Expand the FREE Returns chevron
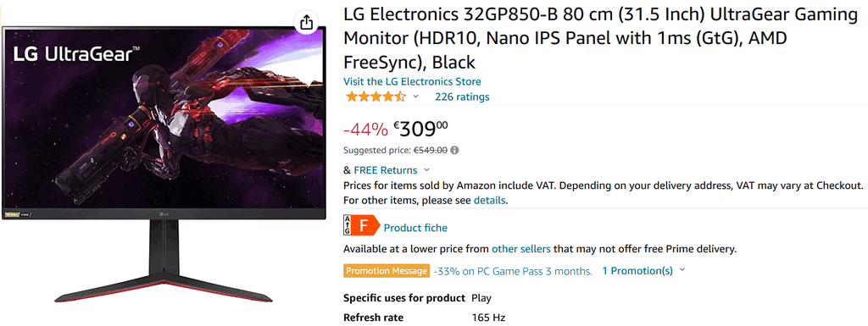 (x=426, y=169)
